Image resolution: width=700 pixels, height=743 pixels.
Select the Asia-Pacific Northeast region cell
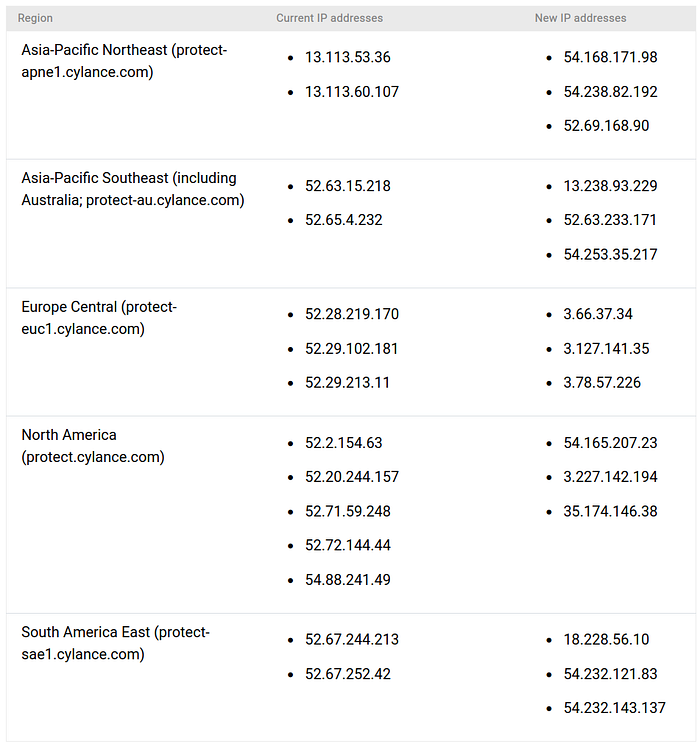124,61
